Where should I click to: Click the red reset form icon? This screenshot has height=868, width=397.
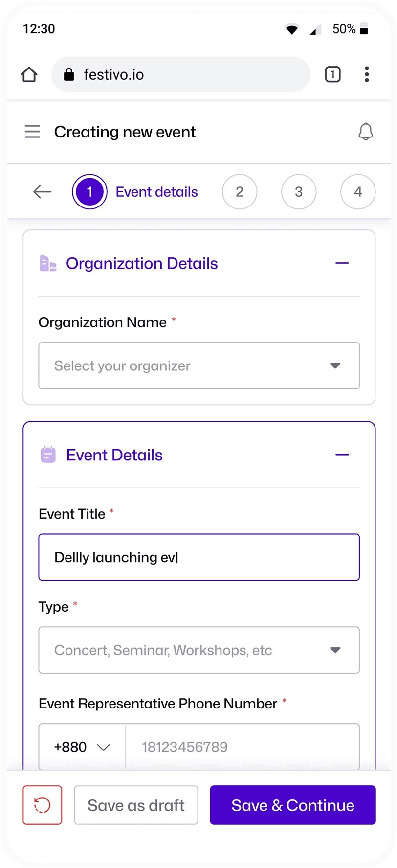pyautogui.click(x=43, y=805)
